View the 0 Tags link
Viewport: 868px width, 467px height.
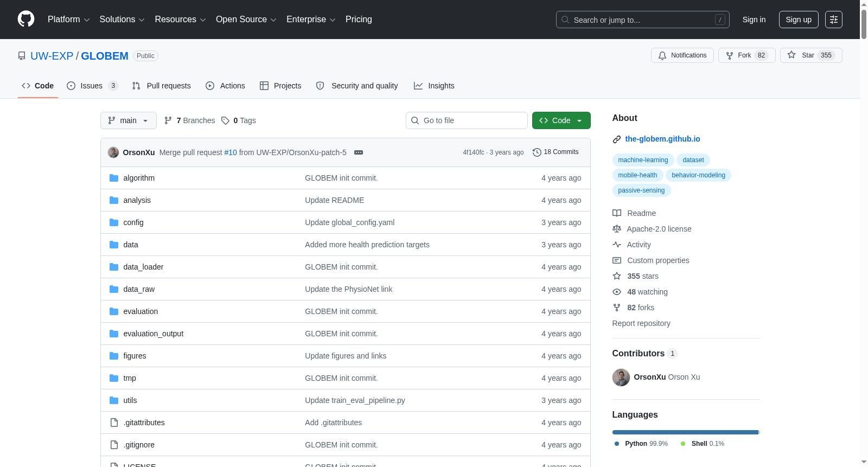[239, 120]
